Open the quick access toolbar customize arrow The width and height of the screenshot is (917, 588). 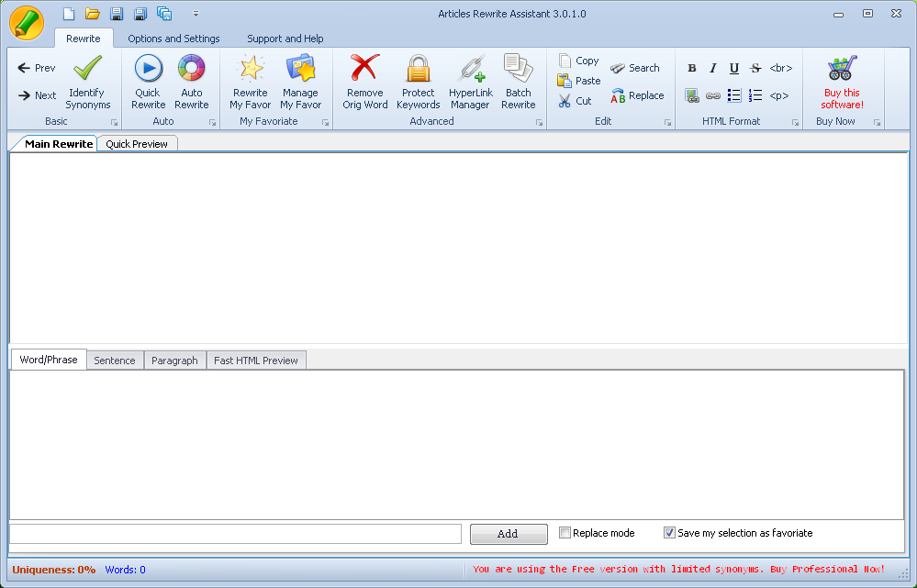[x=196, y=14]
